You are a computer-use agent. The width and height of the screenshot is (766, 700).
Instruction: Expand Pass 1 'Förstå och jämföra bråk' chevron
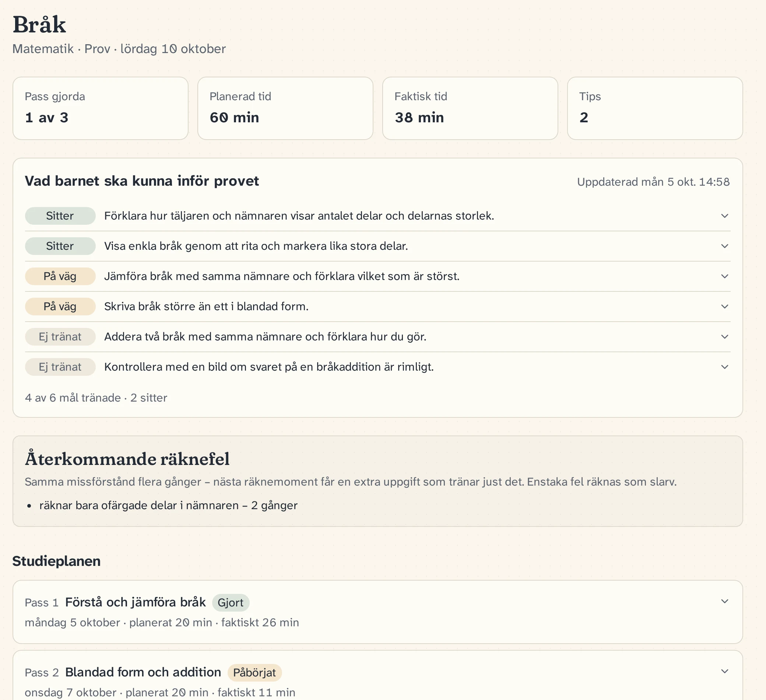725,602
